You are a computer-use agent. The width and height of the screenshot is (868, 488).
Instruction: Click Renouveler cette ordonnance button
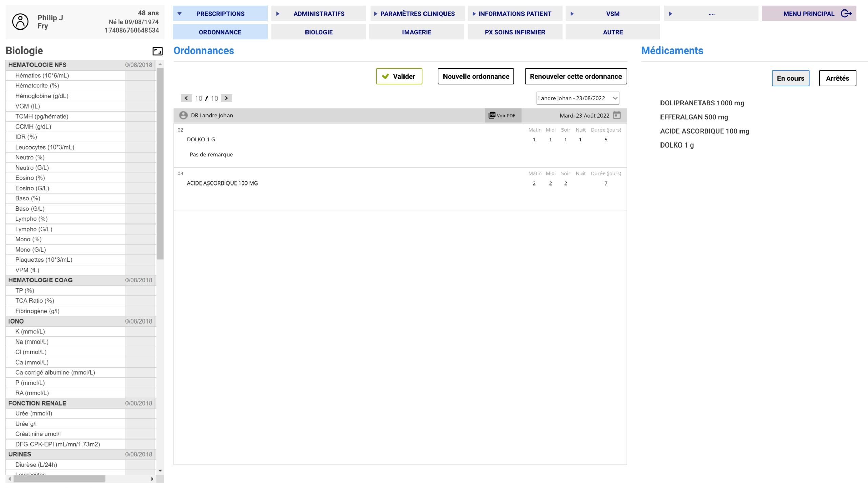point(575,76)
